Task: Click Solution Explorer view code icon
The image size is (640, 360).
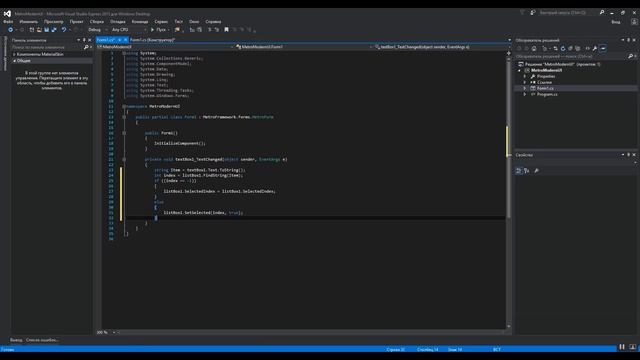Action: 588,49
